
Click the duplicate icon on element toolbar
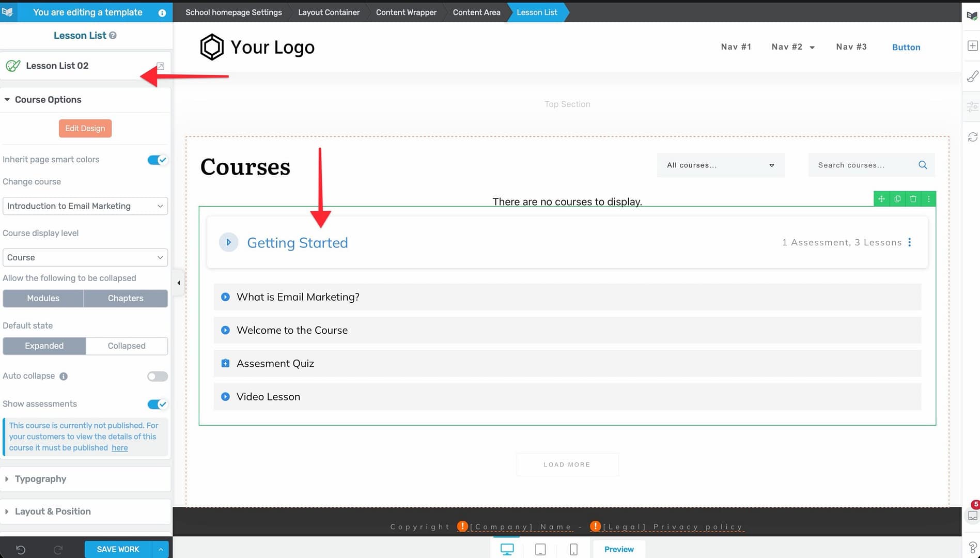(897, 199)
